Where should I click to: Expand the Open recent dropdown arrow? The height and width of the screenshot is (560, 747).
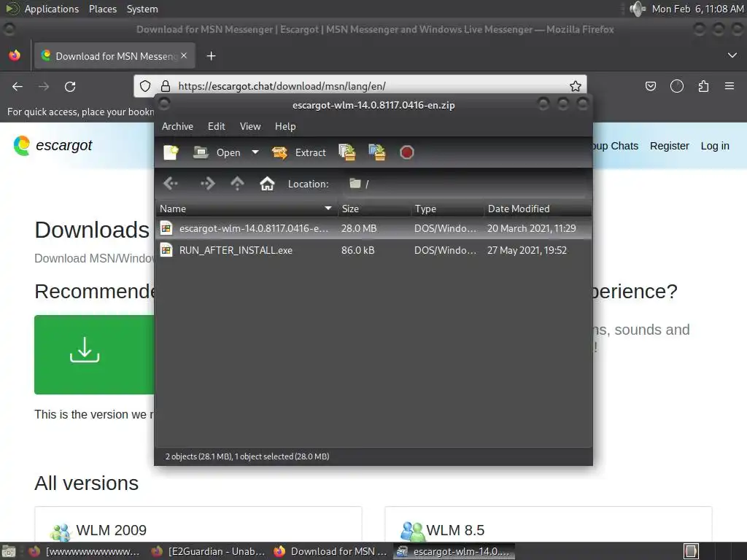tap(255, 152)
